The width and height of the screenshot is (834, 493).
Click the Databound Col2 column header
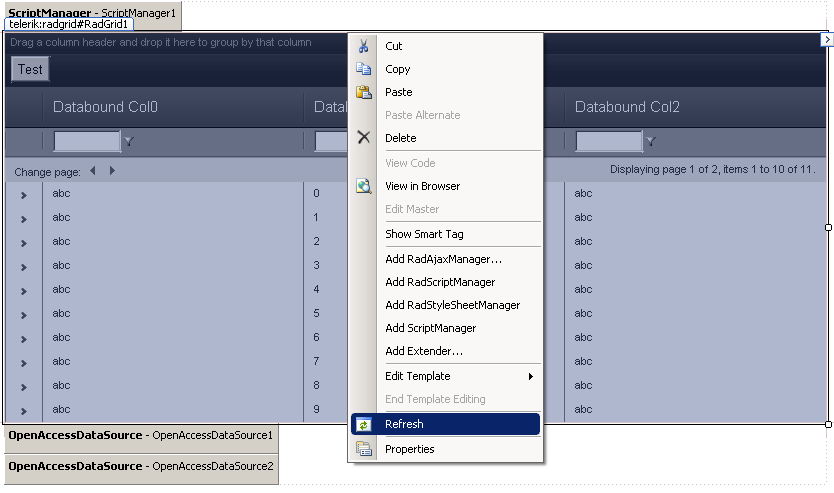(627, 107)
